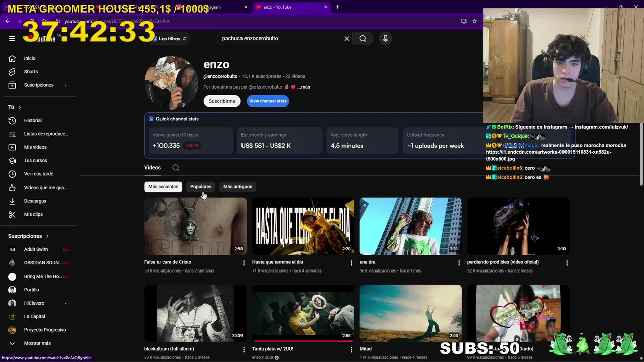Click the Suscribirme button
Viewport: 644px width, 362px height.
point(222,101)
